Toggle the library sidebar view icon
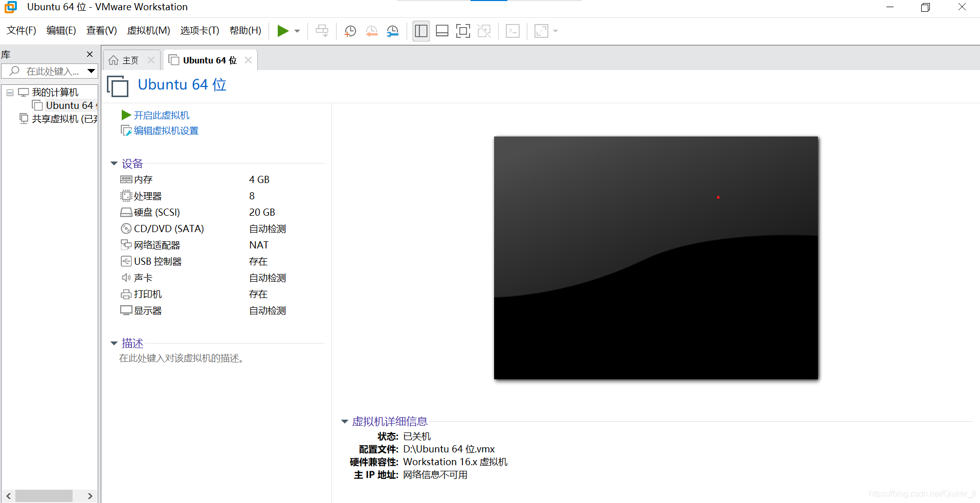Screen dimensions: 980x503 click(421, 31)
